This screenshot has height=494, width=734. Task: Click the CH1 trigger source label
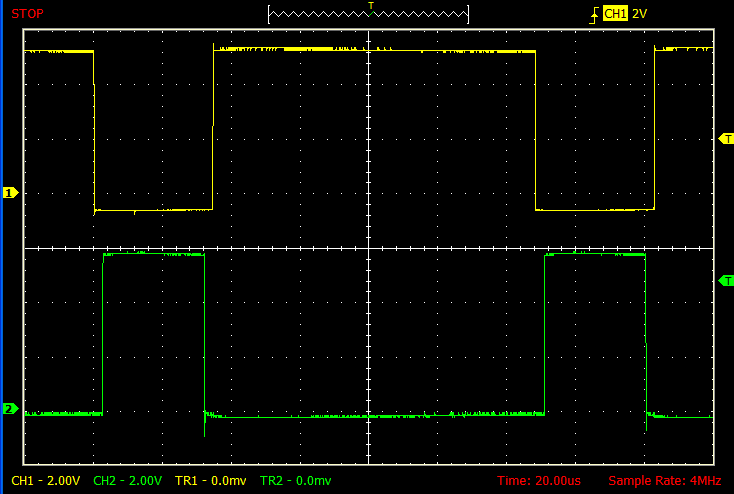(615, 14)
